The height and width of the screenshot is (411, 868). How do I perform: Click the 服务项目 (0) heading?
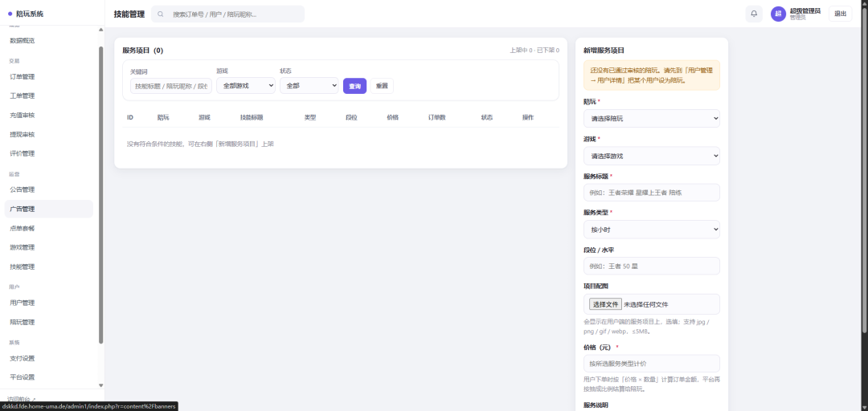pyautogui.click(x=143, y=51)
